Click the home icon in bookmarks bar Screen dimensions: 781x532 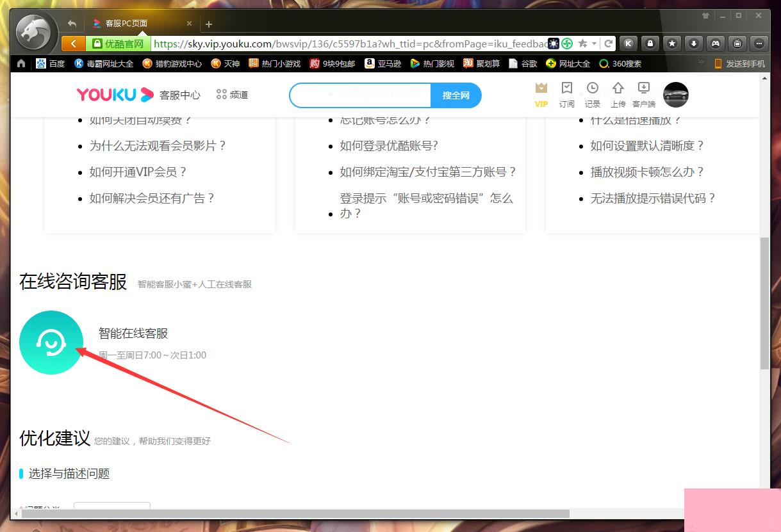tap(21, 63)
